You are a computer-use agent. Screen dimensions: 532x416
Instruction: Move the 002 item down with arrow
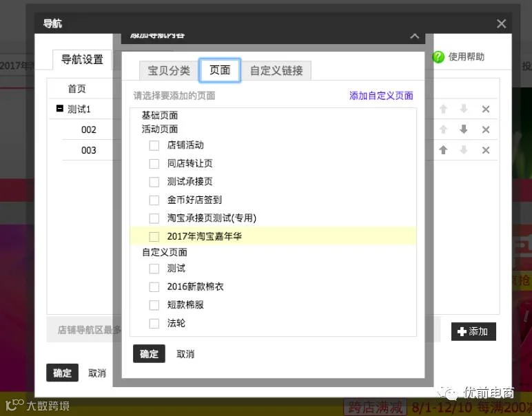(464, 129)
